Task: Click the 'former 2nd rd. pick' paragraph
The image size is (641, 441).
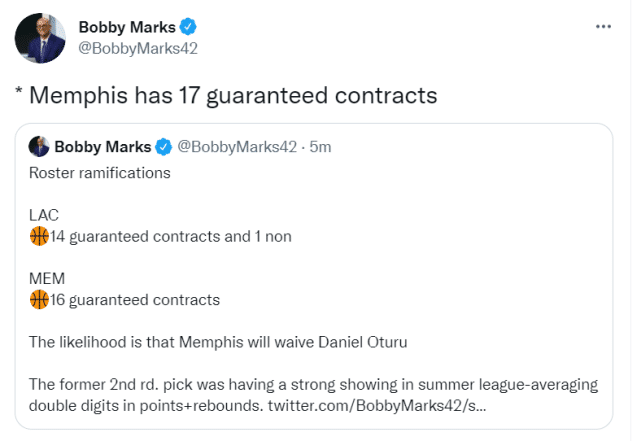Action: click(x=300, y=384)
